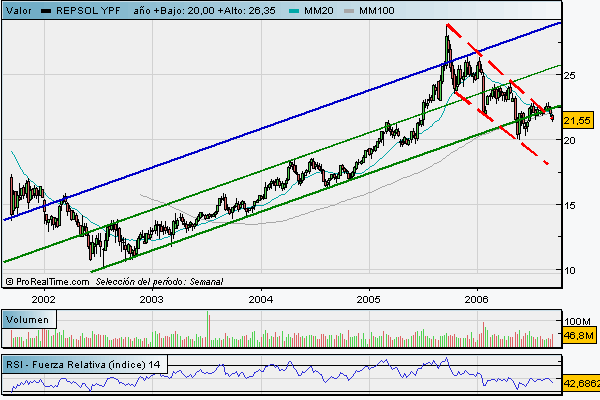Click the 100M volume axis label
The image size is (600, 400).
coord(577,322)
